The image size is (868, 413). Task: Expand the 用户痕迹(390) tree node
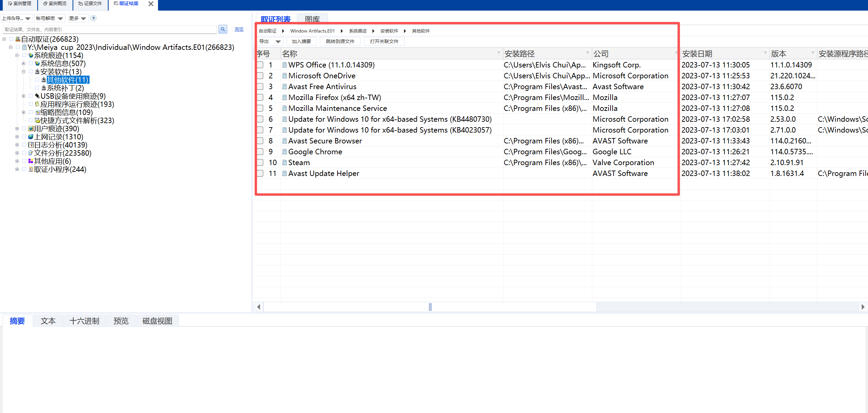pyautogui.click(x=17, y=129)
